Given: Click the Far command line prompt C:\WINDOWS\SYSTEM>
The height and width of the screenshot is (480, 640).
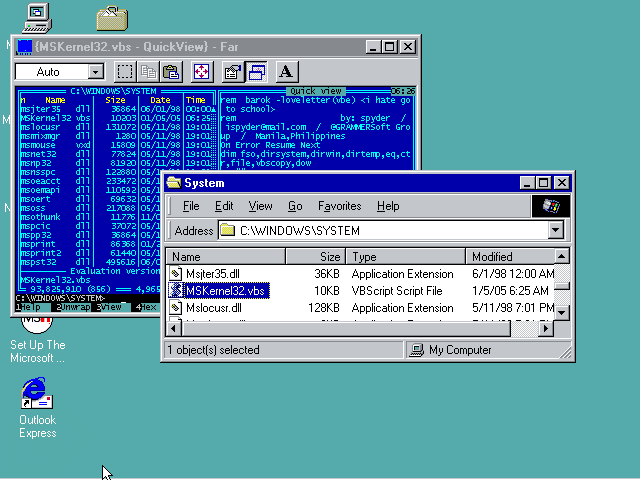Looking at the screenshot, I should tap(60, 298).
